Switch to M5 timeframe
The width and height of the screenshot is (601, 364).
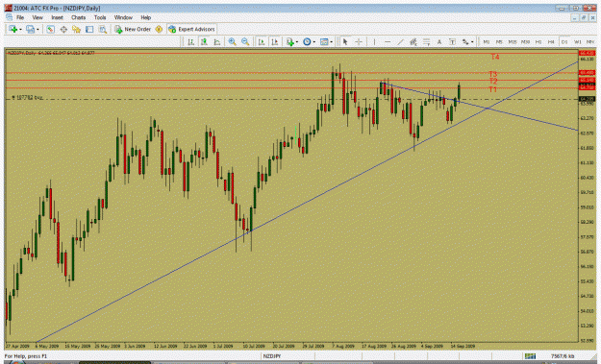click(x=499, y=41)
